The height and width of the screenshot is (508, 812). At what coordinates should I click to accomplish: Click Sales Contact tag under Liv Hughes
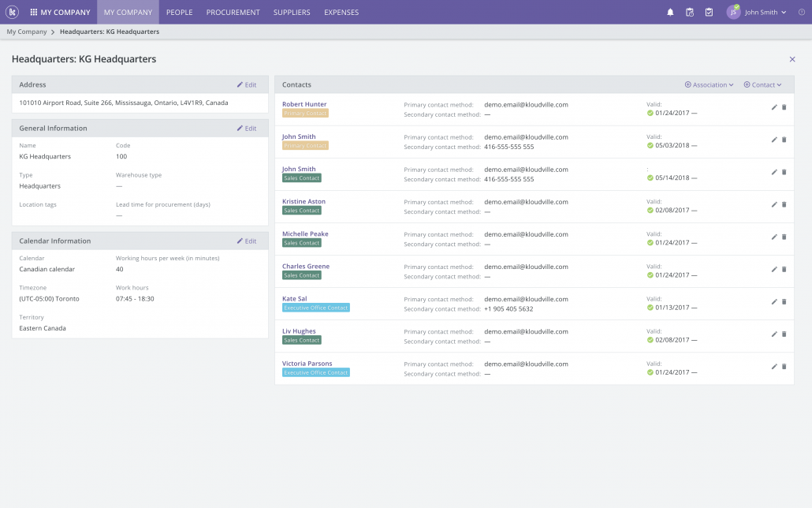(x=302, y=340)
